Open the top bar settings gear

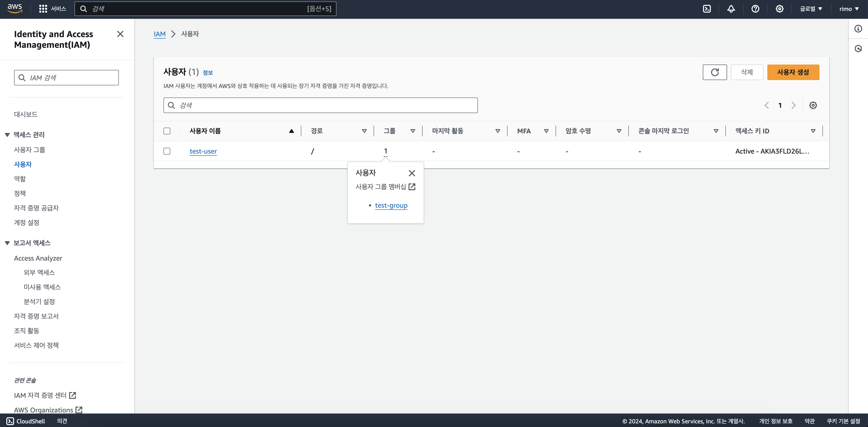click(x=779, y=9)
